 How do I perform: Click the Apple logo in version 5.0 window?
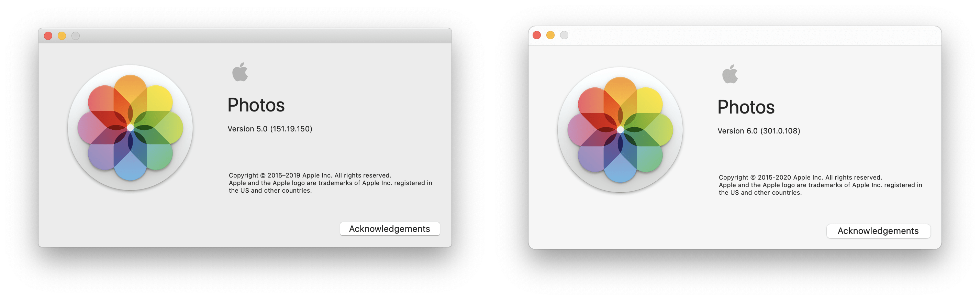click(240, 72)
